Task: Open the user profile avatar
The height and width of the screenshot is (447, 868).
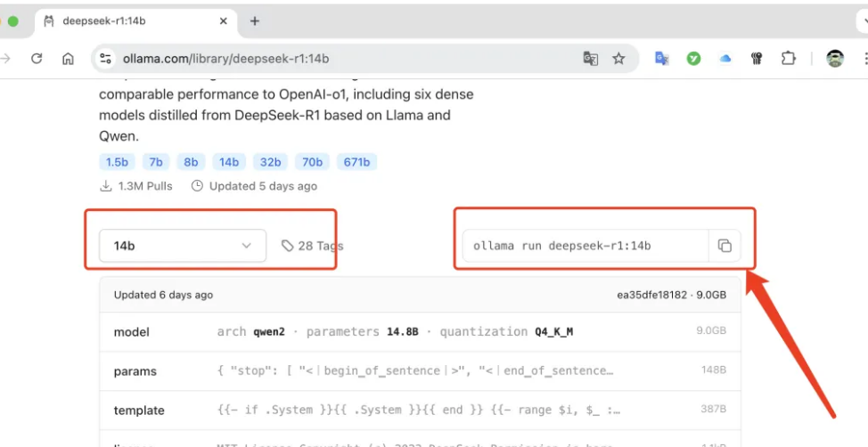Action: 835,58
